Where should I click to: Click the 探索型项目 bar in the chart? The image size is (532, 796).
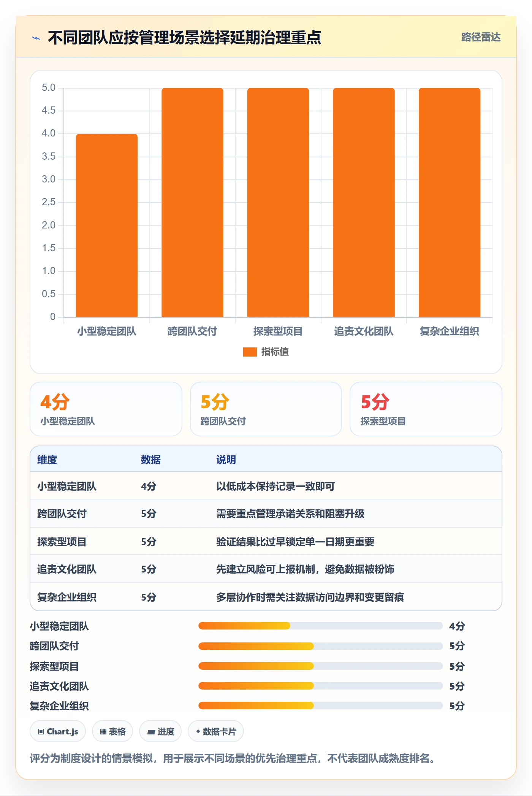point(278,203)
